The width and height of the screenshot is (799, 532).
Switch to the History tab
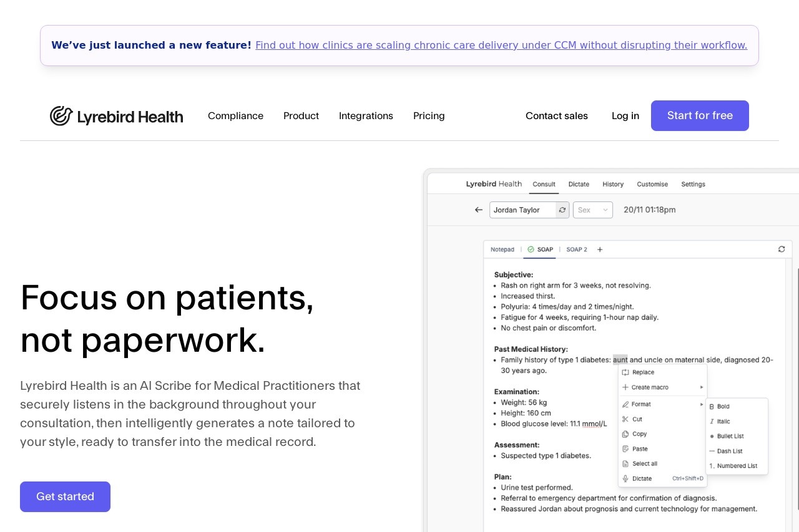tap(613, 184)
